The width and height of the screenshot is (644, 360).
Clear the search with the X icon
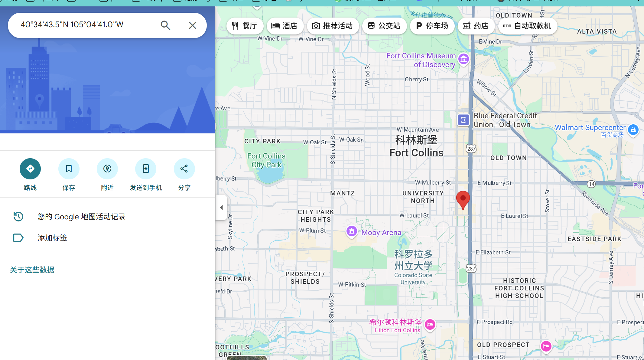pos(193,25)
